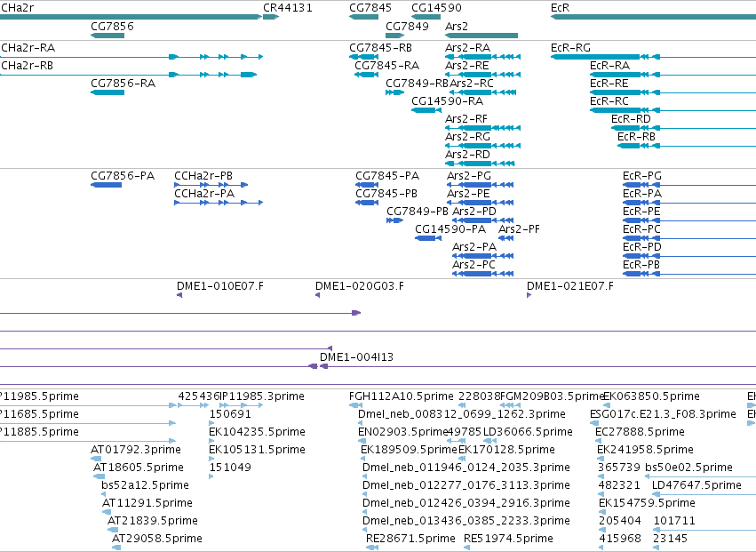Click the DME1-004I13 BAC label
The height and width of the screenshot is (552, 756).
coord(356,357)
